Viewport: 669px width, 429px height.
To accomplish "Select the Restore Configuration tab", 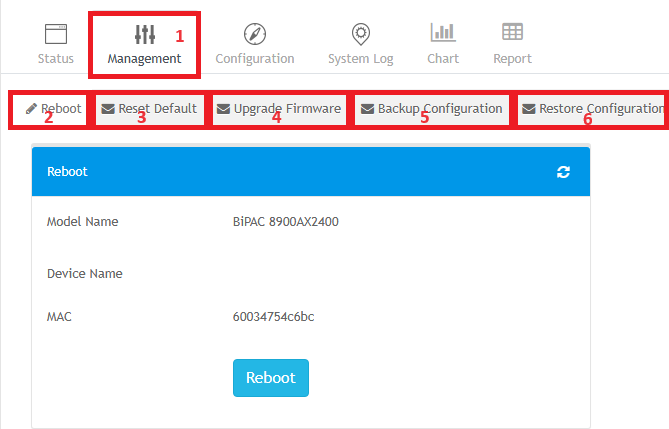I will pos(593,108).
